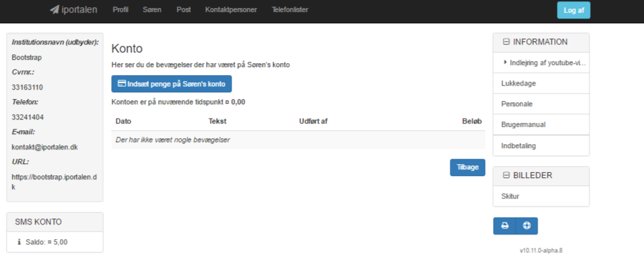Click the Tekst column header
Image resolution: width=644 pixels, height=277 pixels.
218,122
